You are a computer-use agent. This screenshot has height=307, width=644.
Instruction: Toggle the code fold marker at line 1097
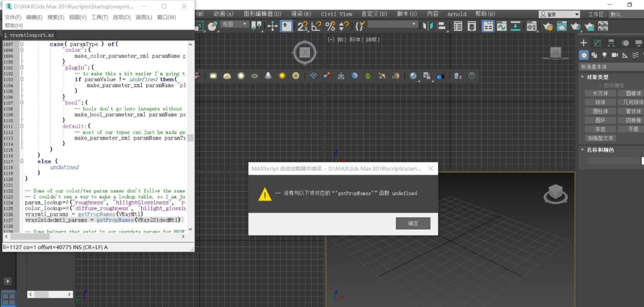[x=22, y=44]
